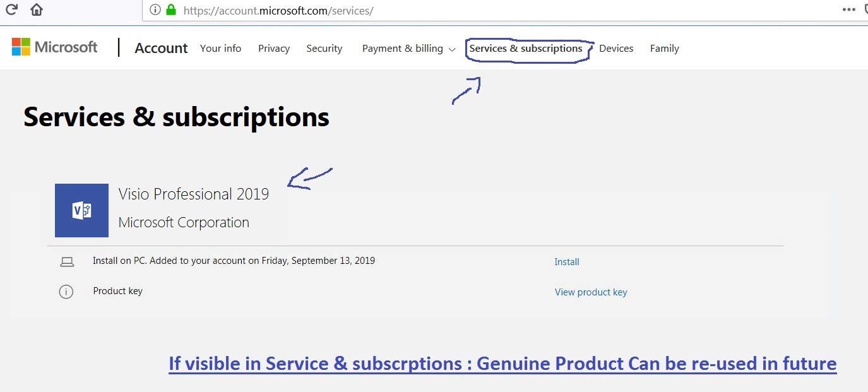Switch to the Family tab

tap(664, 49)
